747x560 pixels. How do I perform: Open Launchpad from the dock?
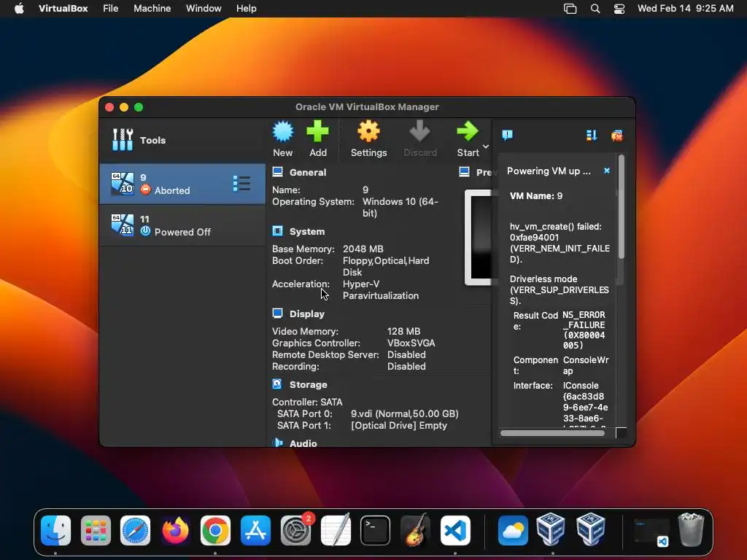coord(96,531)
